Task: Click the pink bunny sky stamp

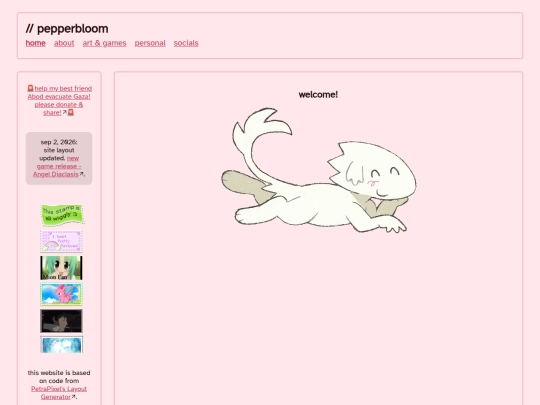Action: (61, 294)
